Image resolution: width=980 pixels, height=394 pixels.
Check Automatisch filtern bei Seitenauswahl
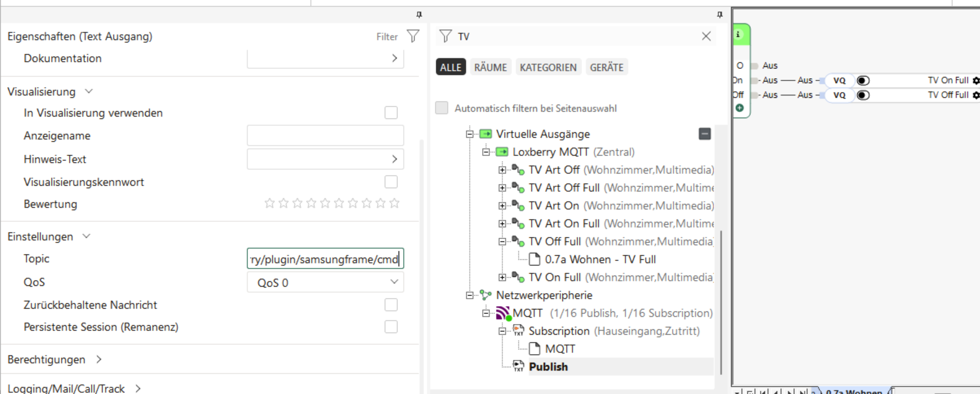[x=442, y=108]
